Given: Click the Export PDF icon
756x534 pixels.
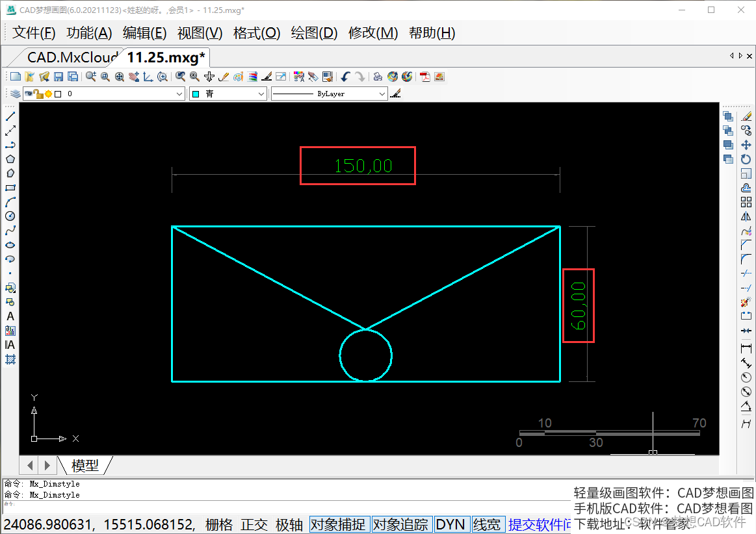Looking at the screenshot, I should tap(424, 77).
